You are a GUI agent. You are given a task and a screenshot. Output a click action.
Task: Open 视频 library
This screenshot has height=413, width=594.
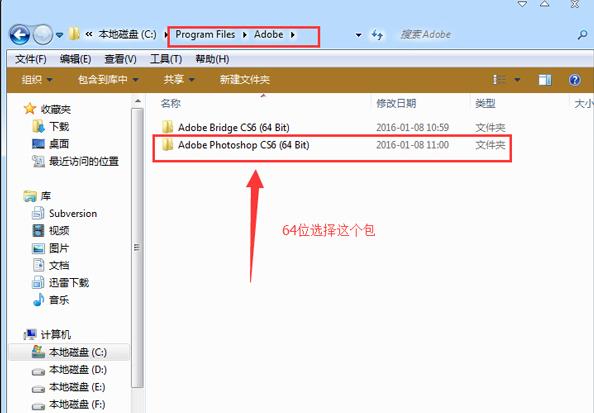click(x=59, y=230)
